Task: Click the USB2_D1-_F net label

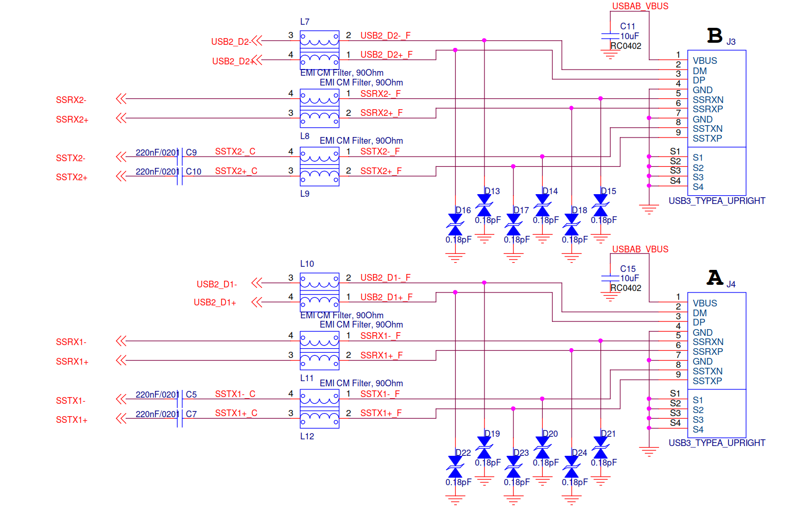Action: click(385, 278)
